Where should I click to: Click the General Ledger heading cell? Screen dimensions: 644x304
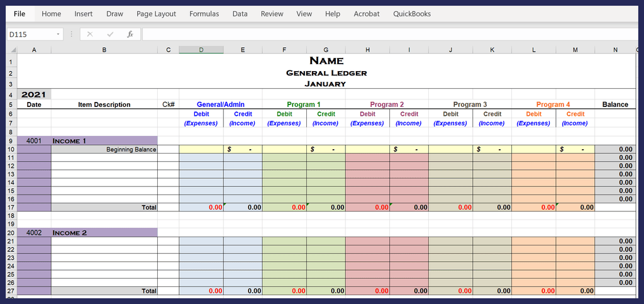(x=326, y=73)
